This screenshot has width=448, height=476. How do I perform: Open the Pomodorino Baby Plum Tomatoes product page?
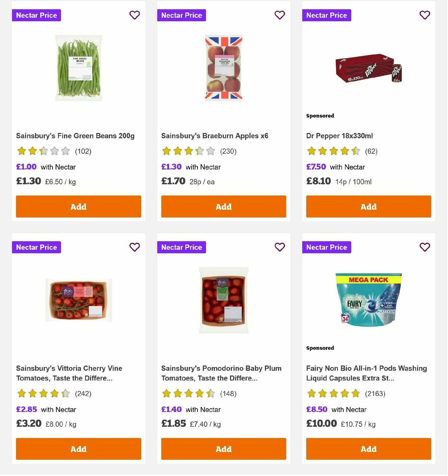pos(221,373)
